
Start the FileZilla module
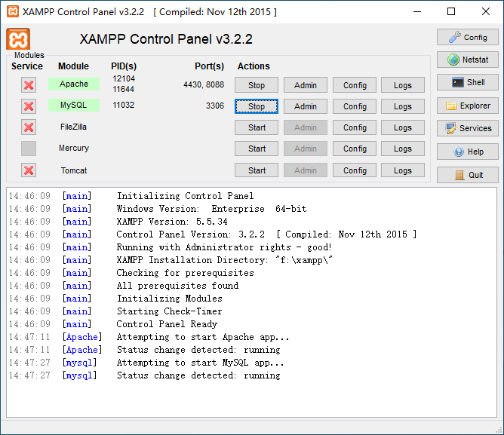click(x=257, y=127)
